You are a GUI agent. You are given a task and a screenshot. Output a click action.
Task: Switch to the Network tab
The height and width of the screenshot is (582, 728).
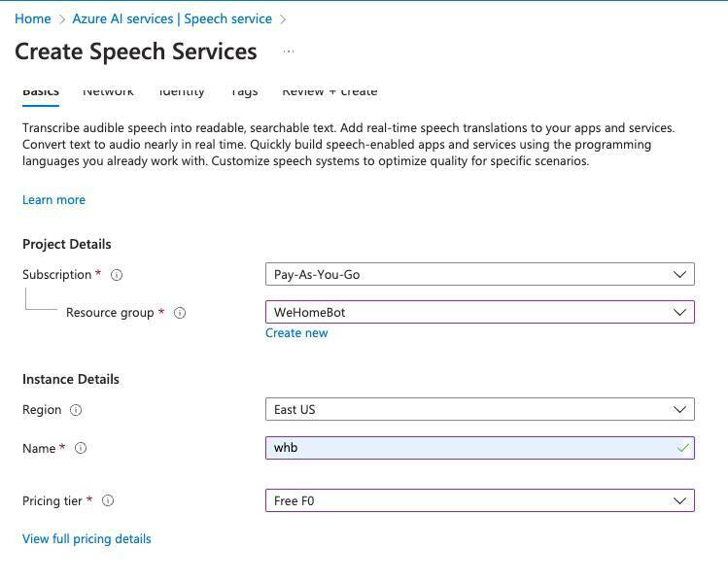108,91
